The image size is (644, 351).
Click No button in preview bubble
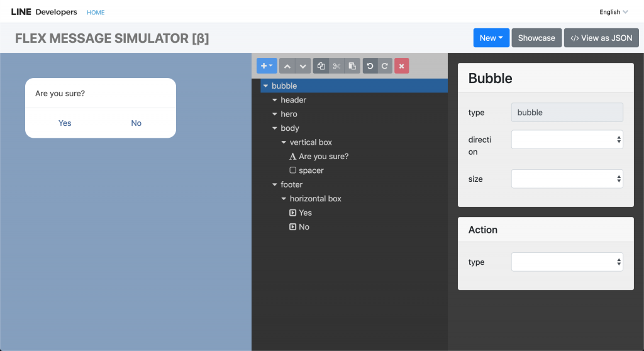(x=136, y=123)
